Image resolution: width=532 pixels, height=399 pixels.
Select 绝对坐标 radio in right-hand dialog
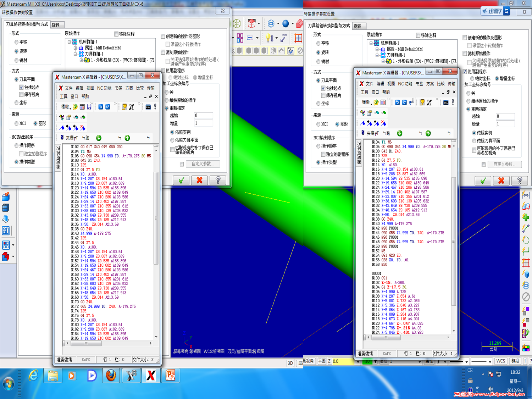pos(472,78)
